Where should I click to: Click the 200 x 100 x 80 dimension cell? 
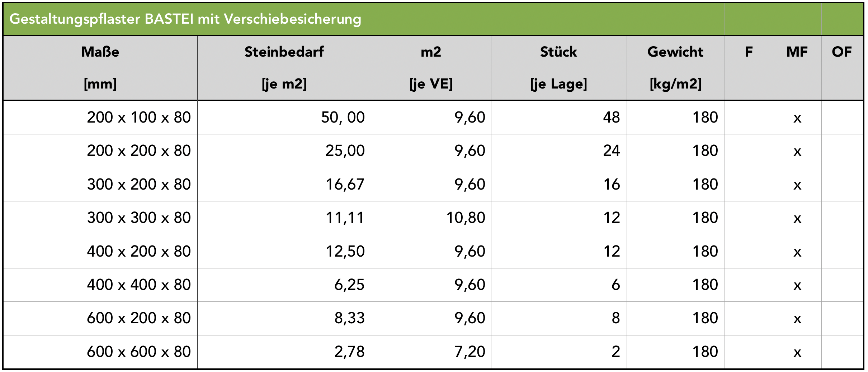[x=139, y=118]
